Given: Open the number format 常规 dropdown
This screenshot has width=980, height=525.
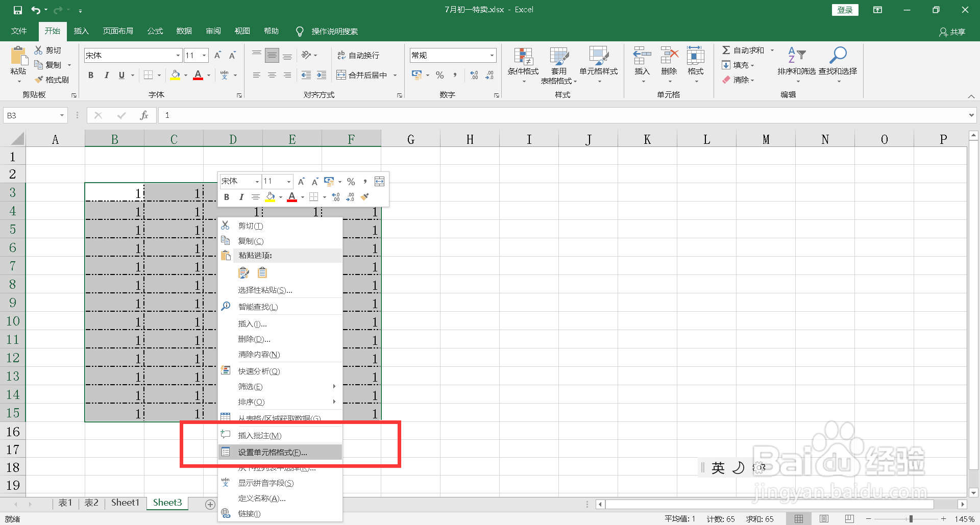Looking at the screenshot, I should (492, 55).
